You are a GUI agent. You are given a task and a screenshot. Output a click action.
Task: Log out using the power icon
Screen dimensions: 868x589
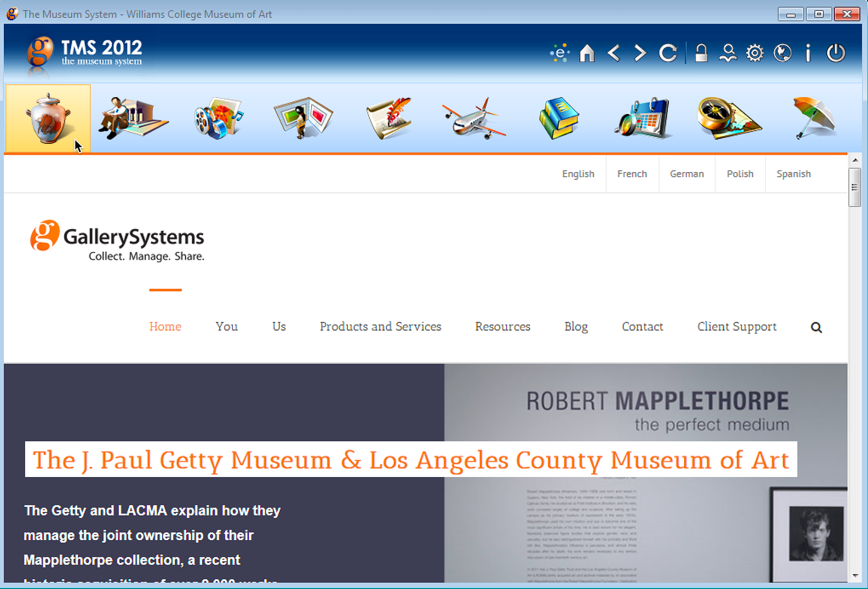click(x=836, y=53)
